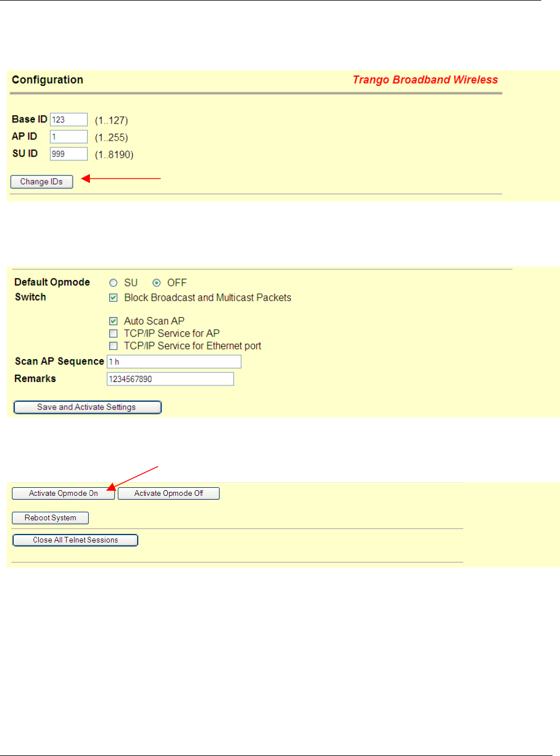560x756 pixels.
Task: Click the Scan AP Sequence label
Action: coord(59,361)
